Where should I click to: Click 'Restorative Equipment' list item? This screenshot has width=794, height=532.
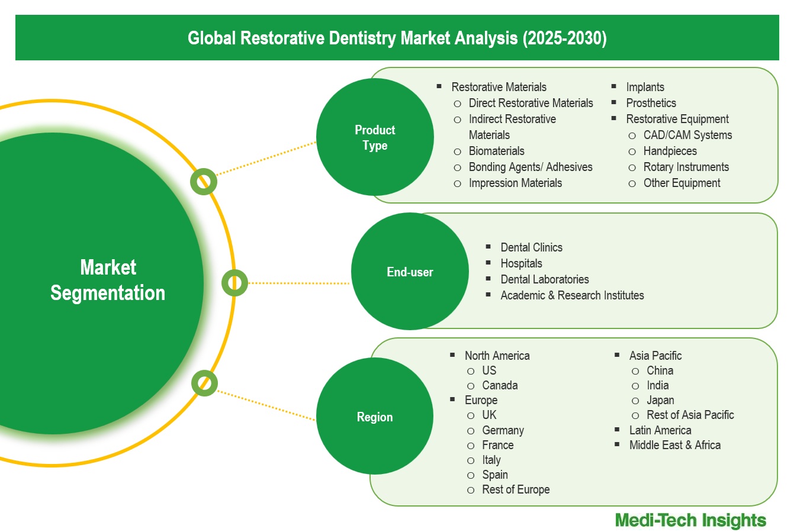pos(677,119)
